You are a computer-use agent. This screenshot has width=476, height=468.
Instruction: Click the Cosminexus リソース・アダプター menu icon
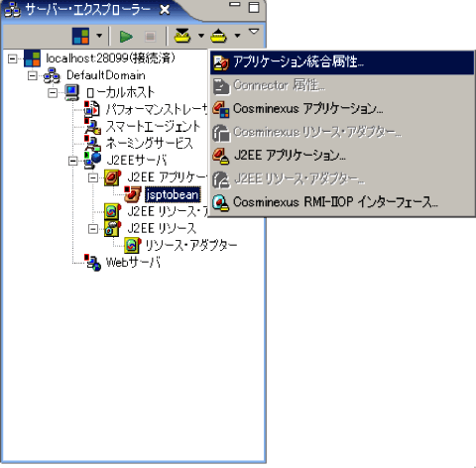(221, 133)
